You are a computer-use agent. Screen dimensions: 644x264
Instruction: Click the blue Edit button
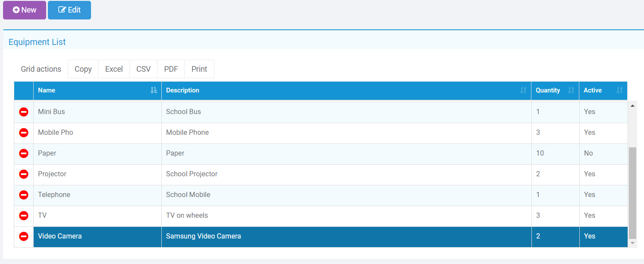click(x=69, y=10)
